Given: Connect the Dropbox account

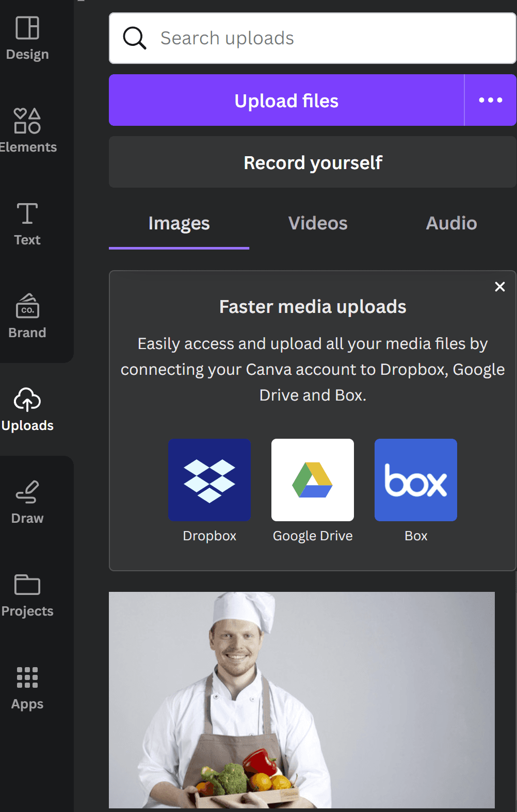Looking at the screenshot, I should tap(209, 480).
